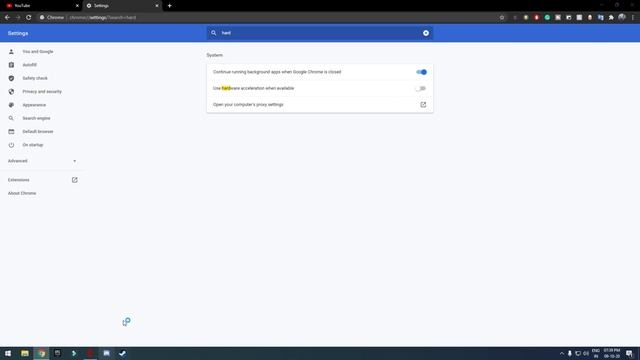This screenshot has width=640, height=360.
Task: Open the On startup section
Action: click(33, 145)
